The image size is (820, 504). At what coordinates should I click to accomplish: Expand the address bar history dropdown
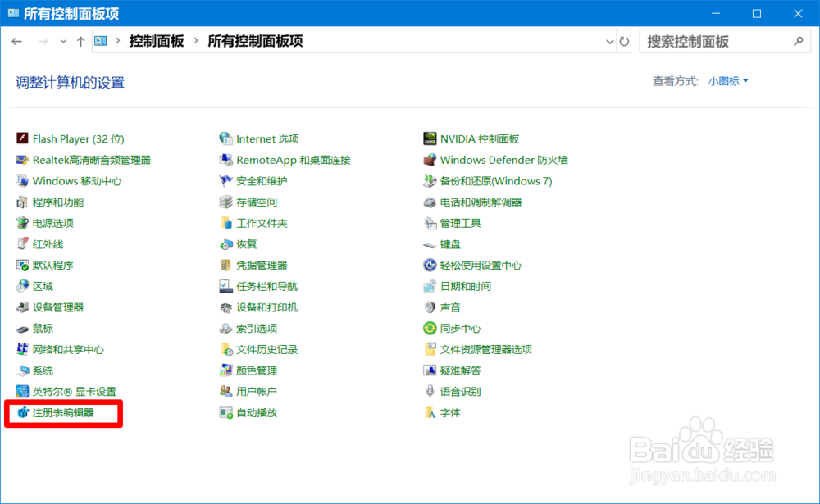(x=609, y=42)
